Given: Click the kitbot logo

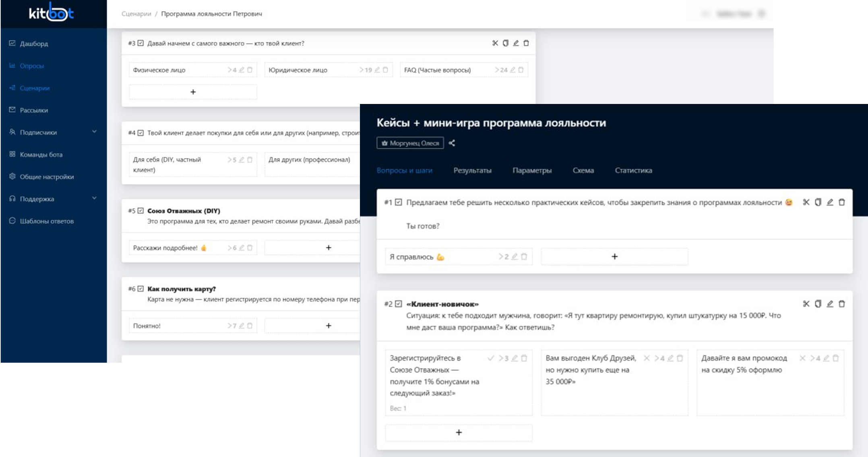Looking at the screenshot, I should pos(52,13).
